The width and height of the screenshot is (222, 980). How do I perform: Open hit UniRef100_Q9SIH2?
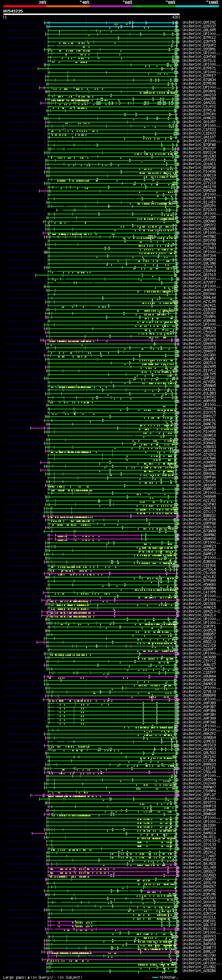coord(199,23)
